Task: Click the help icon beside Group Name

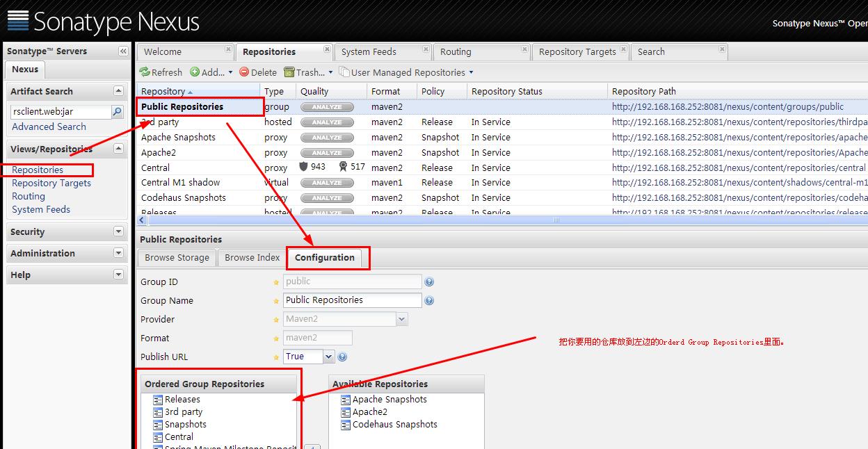Action: [x=429, y=301]
